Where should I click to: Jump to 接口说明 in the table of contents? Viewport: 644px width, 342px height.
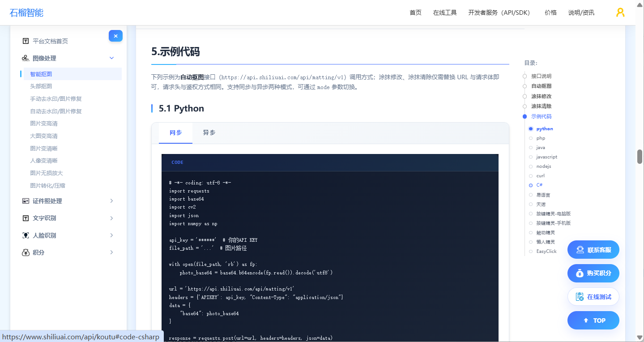(x=541, y=76)
